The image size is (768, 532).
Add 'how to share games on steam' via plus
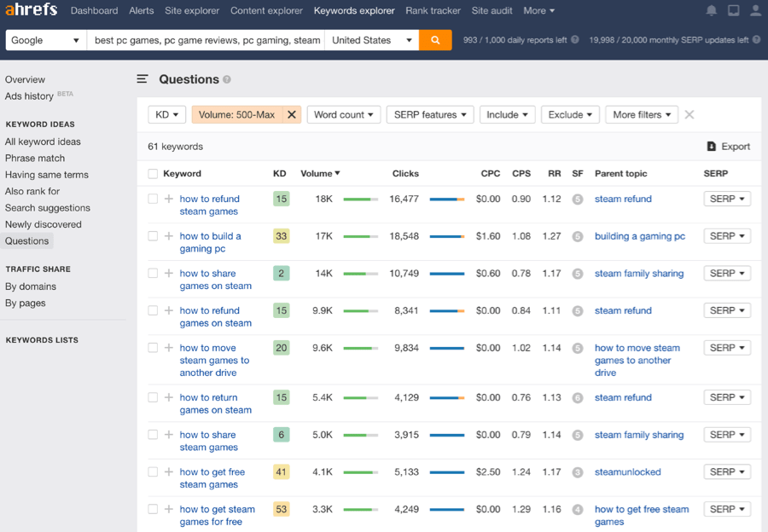coord(168,273)
